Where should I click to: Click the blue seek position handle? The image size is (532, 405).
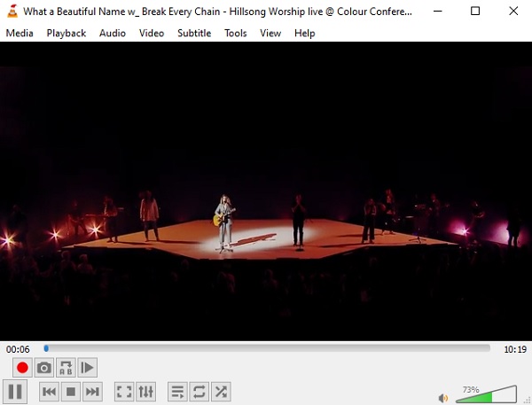[x=46, y=348]
